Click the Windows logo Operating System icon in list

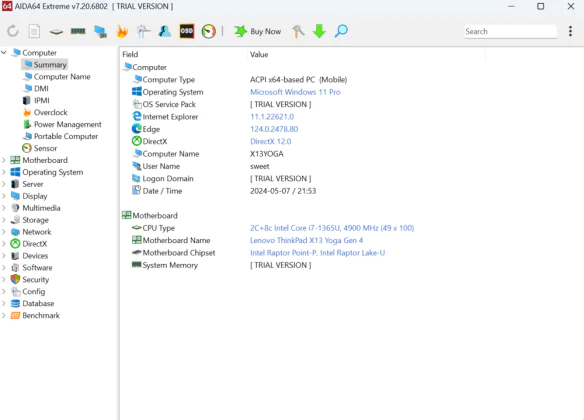pos(137,92)
